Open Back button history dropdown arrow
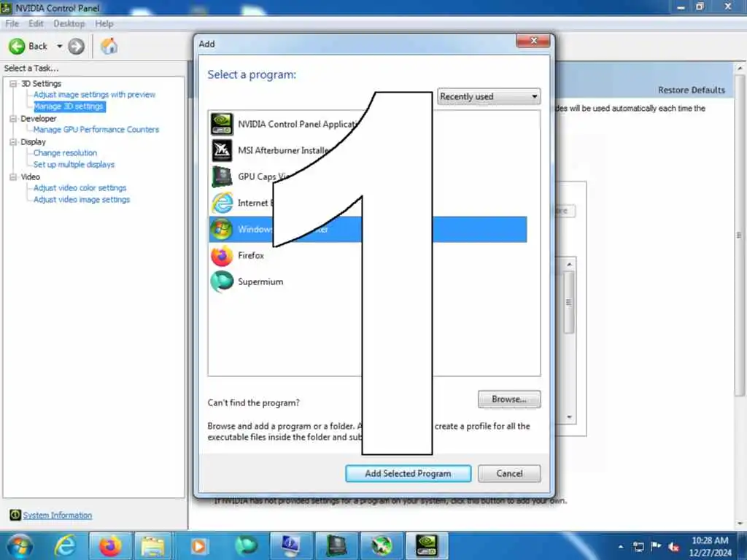Viewport: 747px width, 560px height. coord(60,46)
